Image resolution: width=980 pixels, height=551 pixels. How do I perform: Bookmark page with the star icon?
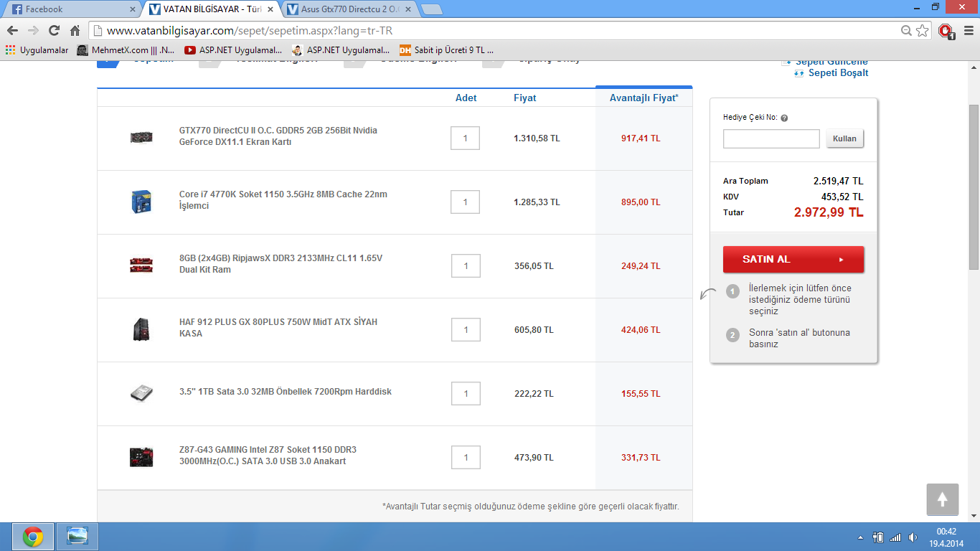click(x=922, y=31)
